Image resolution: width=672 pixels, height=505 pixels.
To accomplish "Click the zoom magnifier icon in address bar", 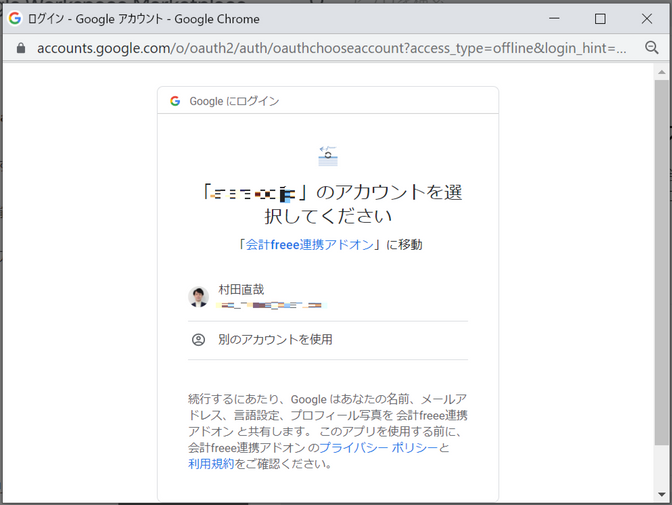I will 651,48.
